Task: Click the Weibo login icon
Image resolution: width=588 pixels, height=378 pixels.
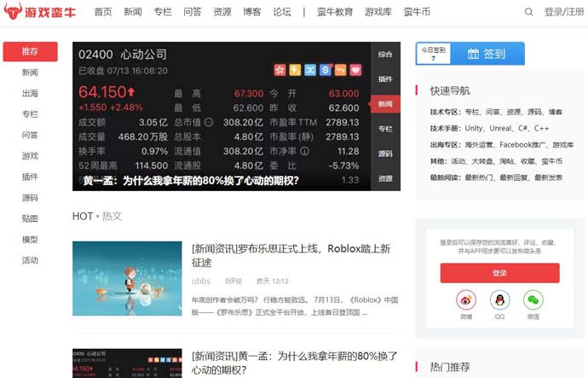Action: click(x=466, y=299)
